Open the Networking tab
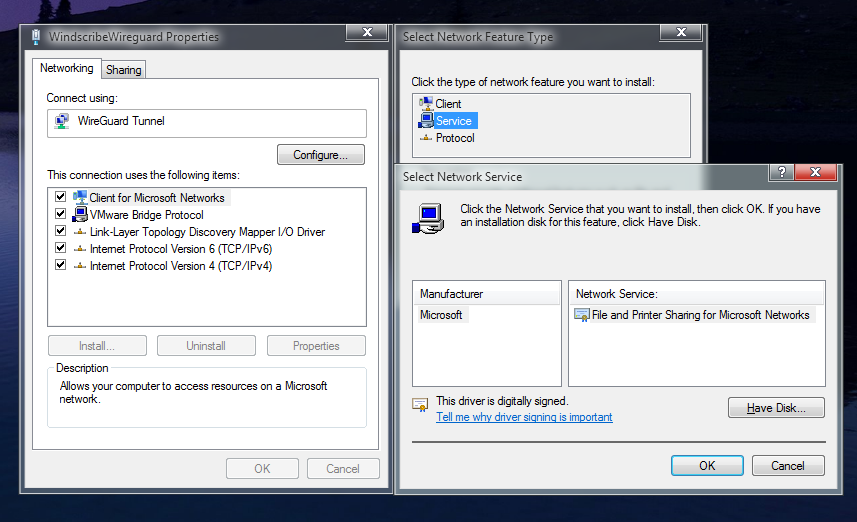The width and height of the screenshot is (857, 522). [67, 69]
